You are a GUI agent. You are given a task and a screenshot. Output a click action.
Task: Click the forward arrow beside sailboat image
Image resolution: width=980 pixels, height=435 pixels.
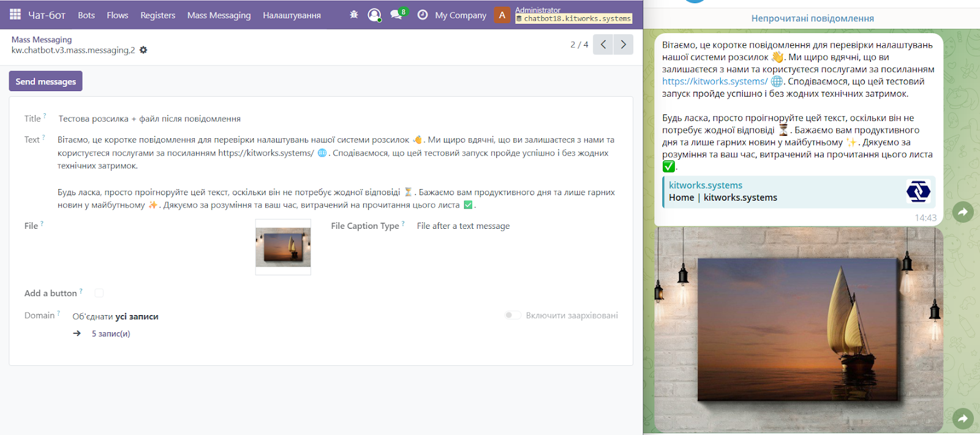(963, 418)
